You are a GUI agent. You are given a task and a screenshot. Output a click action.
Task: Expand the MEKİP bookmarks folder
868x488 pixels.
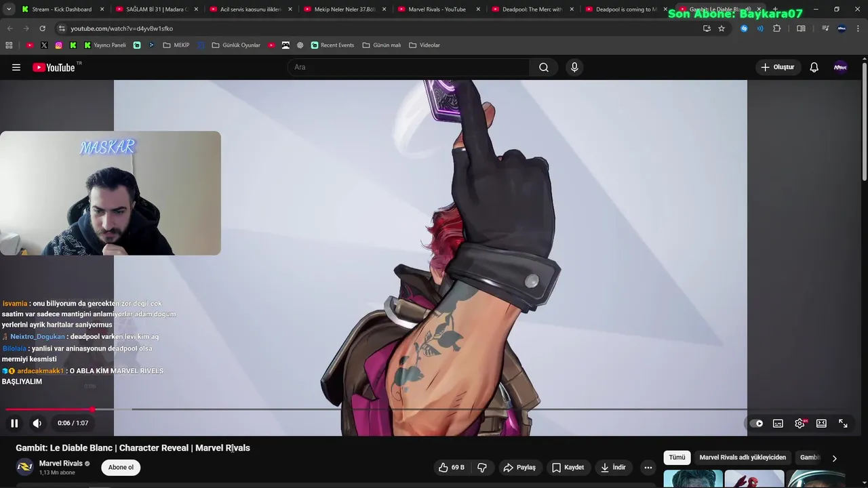point(176,45)
